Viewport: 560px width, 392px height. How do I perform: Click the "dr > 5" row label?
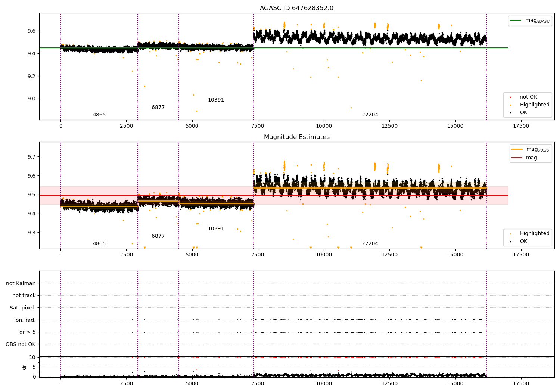28,332
